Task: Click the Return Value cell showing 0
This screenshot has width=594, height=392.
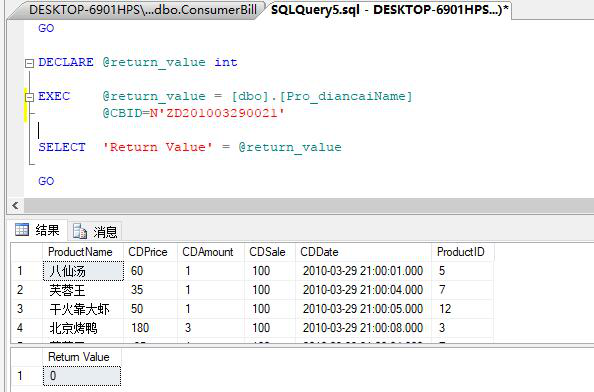Action: coord(82,376)
